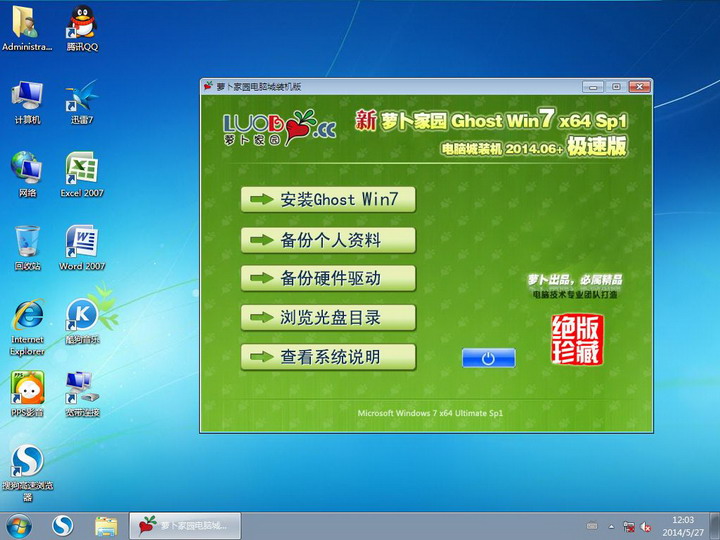Open the broadband connection (宽带连接) desktop icon
Viewport: 720px width, 540px height.
point(82,388)
